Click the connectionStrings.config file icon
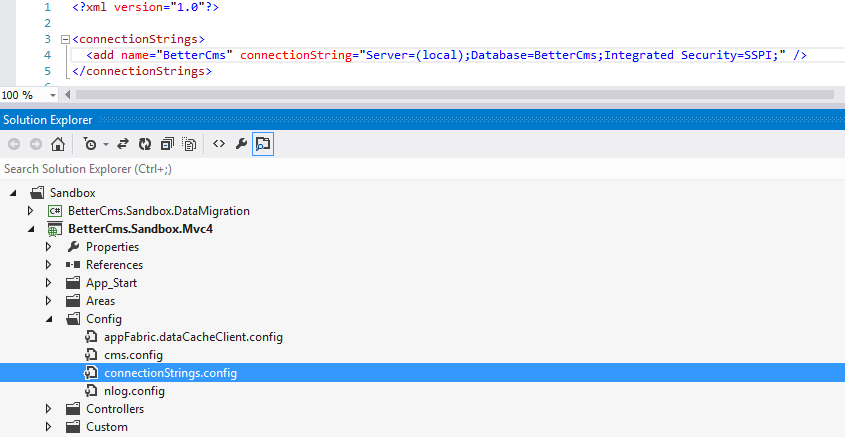Viewport: 845px width, 437px height. tap(91, 373)
